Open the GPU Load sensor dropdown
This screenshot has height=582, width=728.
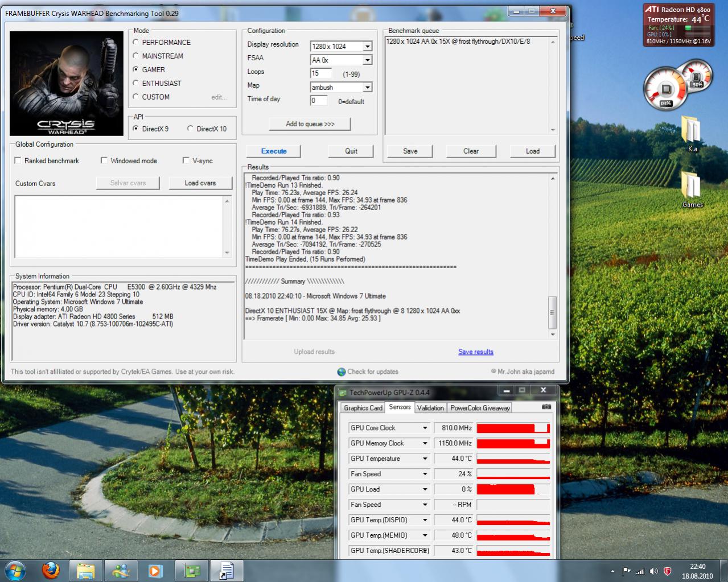425,489
